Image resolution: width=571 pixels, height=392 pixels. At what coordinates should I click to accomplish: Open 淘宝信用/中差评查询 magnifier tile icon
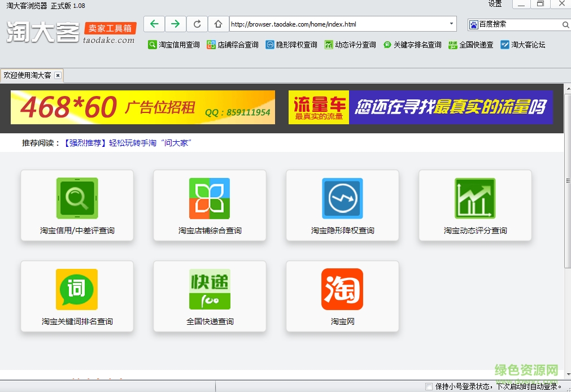tap(77, 198)
